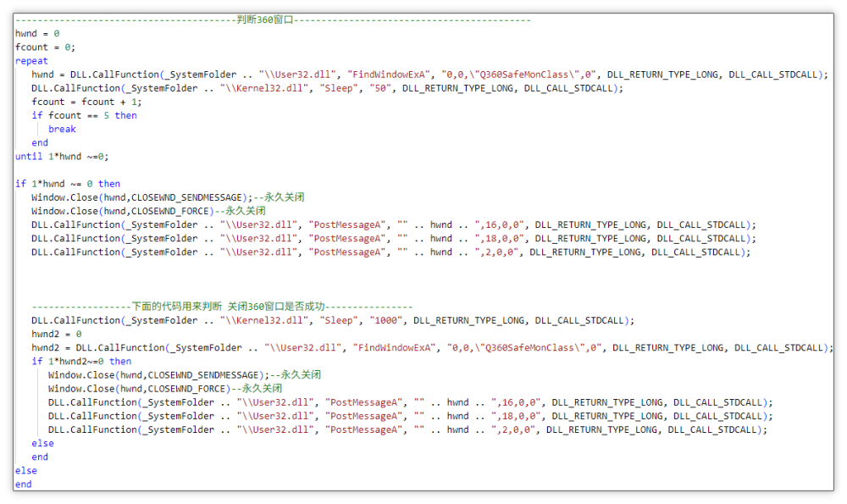Click the 'until 1*hwnd ~=0;' line
This screenshot has height=504, width=847.
coord(62,157)
